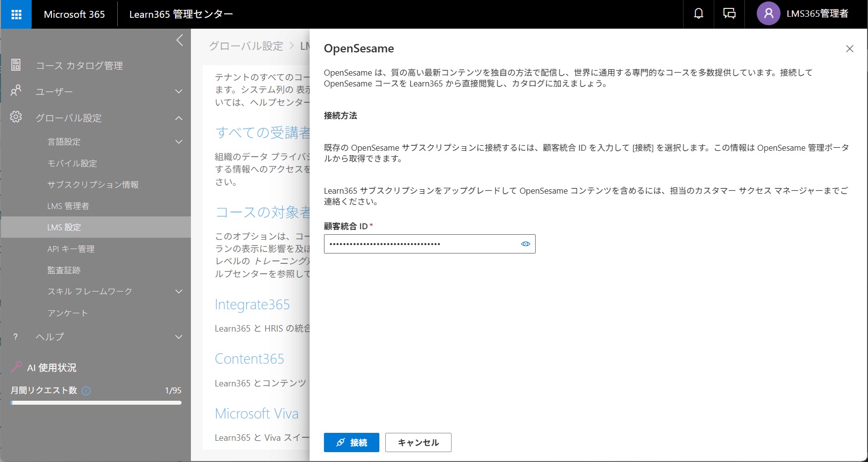
Task: Open the Microsoft Viva section link
Action: 257,414
